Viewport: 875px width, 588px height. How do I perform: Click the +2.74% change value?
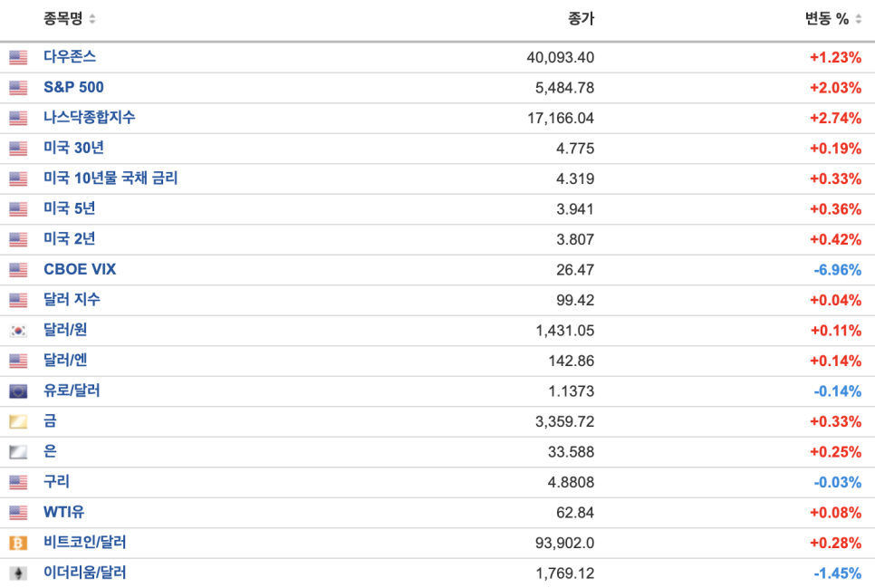835,119
